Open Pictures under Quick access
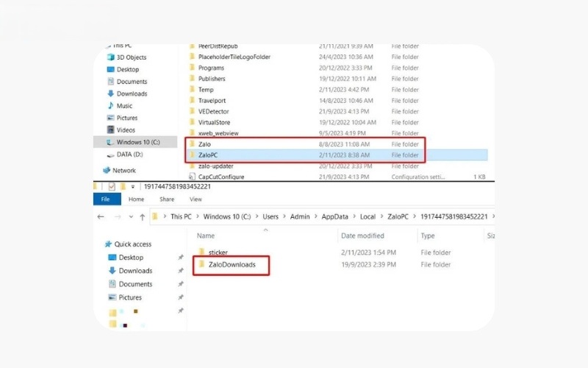 coord(125,297)
